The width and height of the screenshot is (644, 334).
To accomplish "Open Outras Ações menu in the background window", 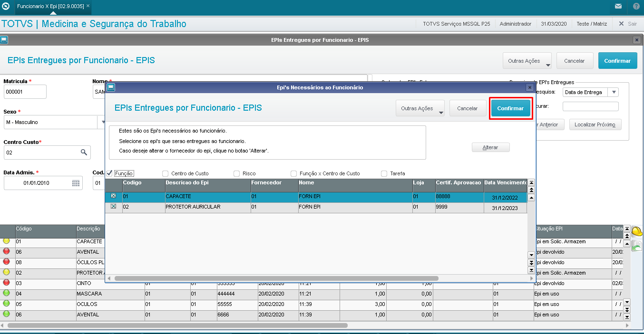I will (527, 61).
